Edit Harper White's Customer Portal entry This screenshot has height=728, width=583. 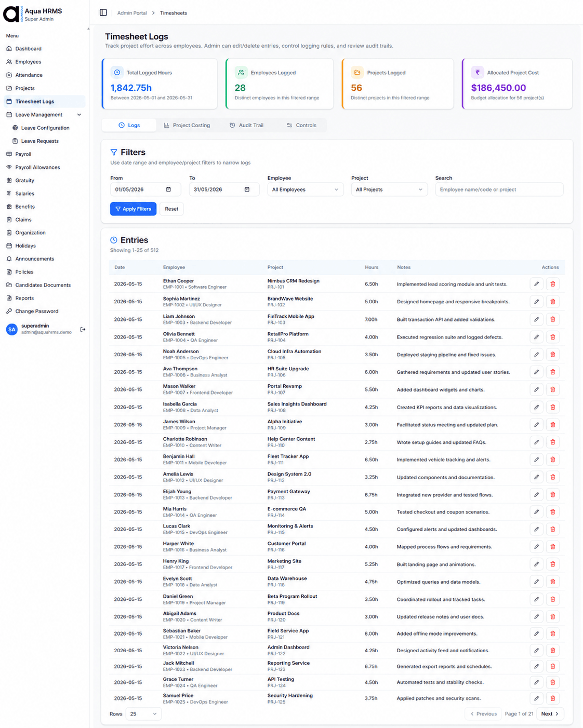[x=536, y=547]
